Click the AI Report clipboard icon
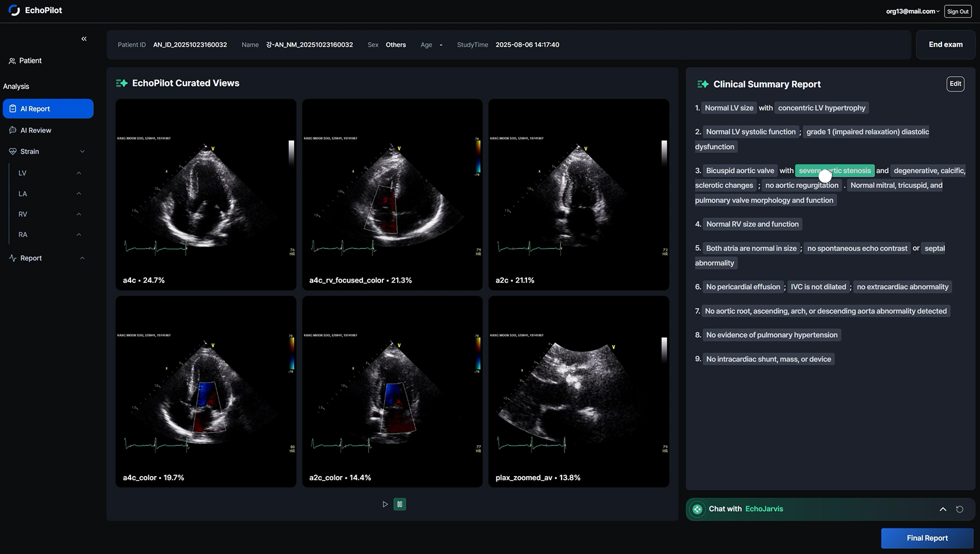This screenshot has height=554, width=980. [x=13, y=109]
